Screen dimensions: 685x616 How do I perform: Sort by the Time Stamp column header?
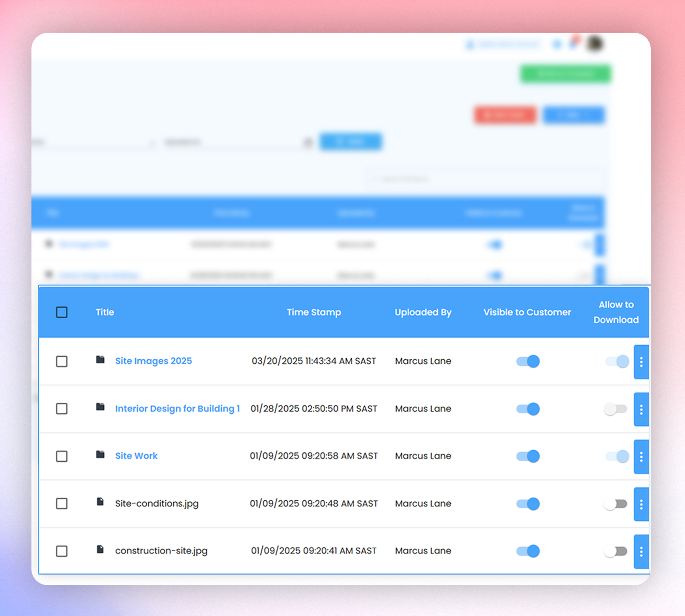click(314, 312)
